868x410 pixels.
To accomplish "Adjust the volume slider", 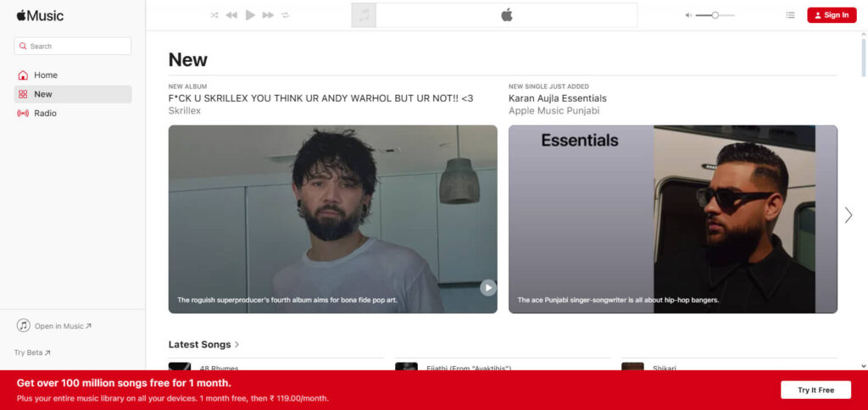I will coord(715,15).
